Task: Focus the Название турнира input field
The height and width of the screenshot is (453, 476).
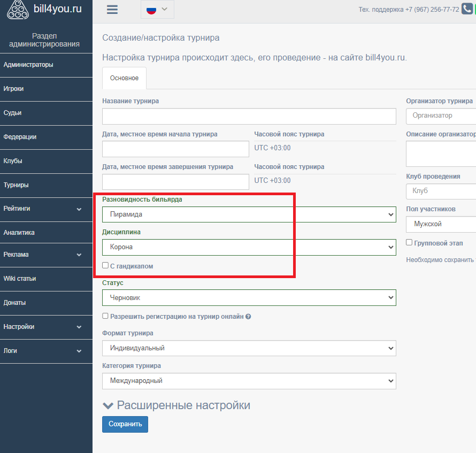Action: coord(249,116)
